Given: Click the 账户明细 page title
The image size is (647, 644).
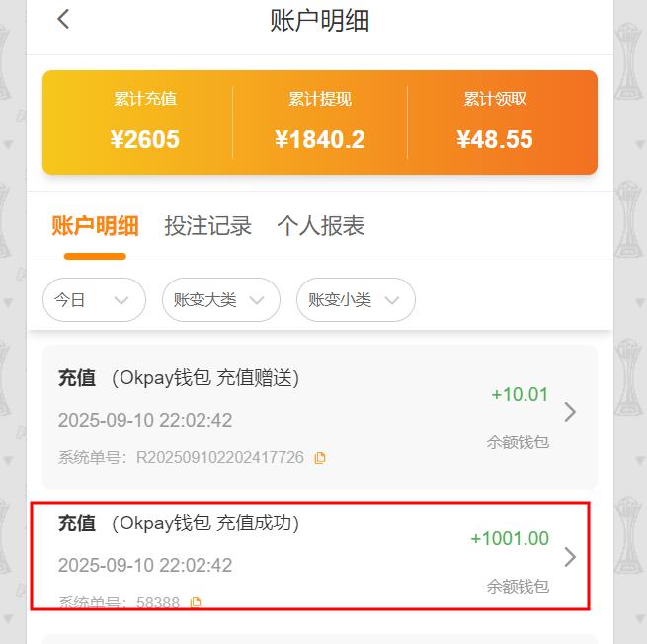Looking at the screenshot, I should coord(320,20).
